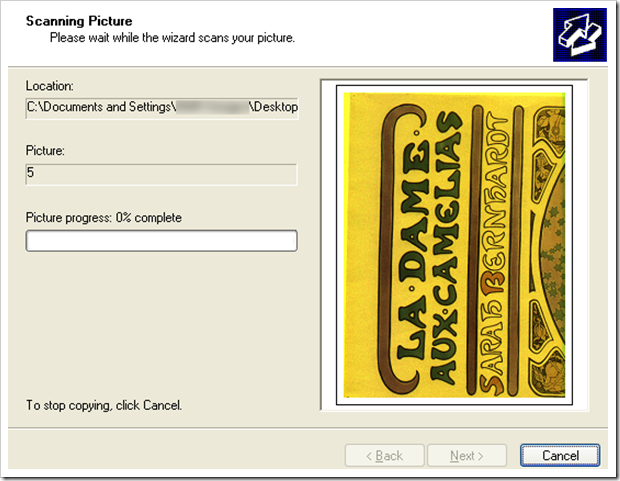
Task: Click the "Scanning Picture" heading
Action: coord(79,21)
